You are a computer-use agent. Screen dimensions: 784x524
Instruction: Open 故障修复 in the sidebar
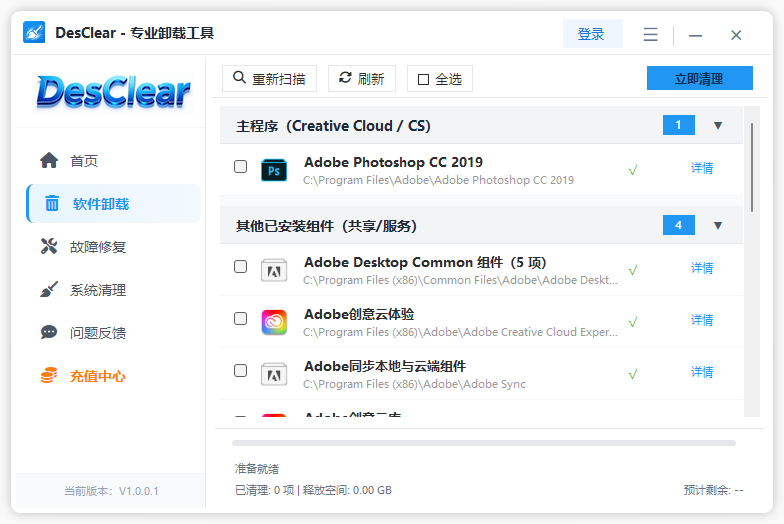pos(113,246)
